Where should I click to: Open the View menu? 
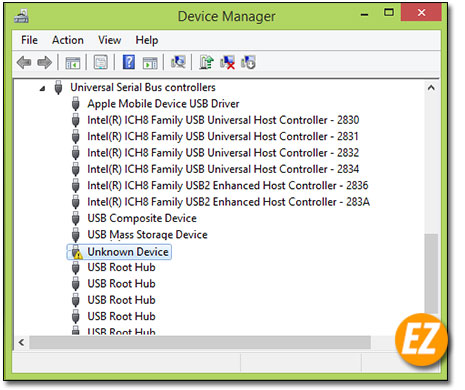[109, 40]
